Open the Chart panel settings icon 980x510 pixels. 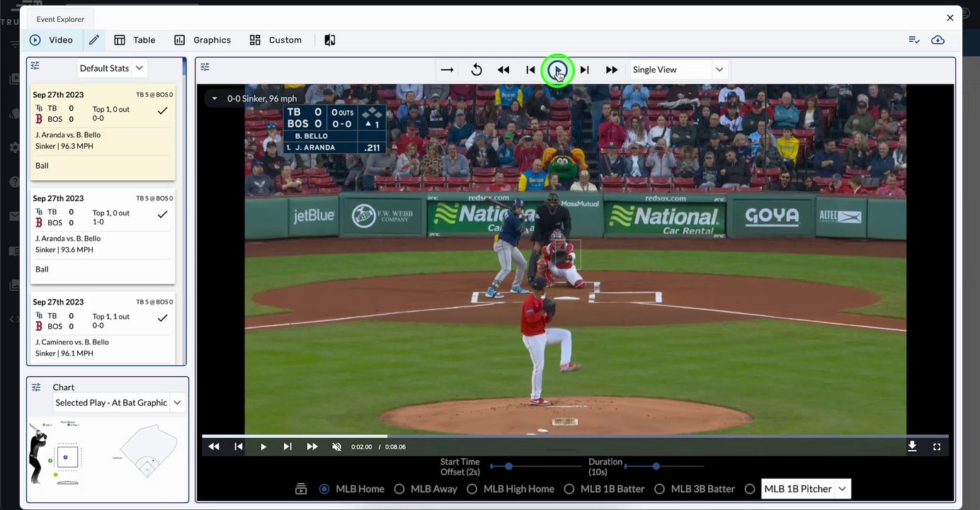[35, 387]
